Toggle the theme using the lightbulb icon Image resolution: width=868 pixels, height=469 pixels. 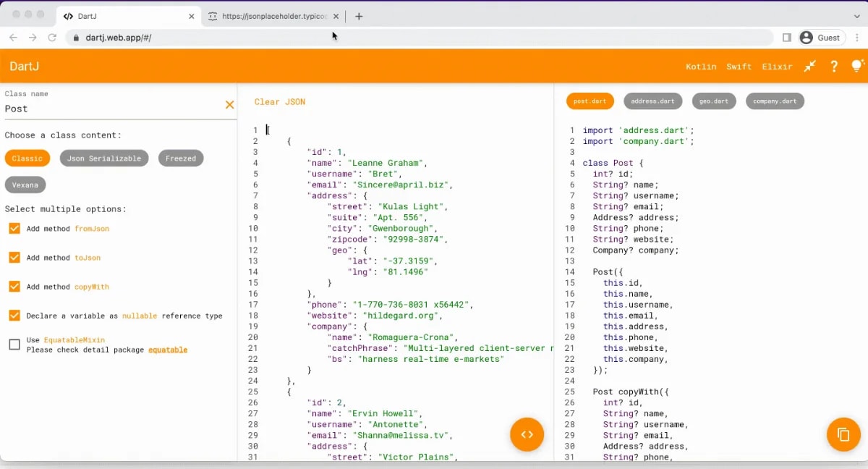click(857, 66)
